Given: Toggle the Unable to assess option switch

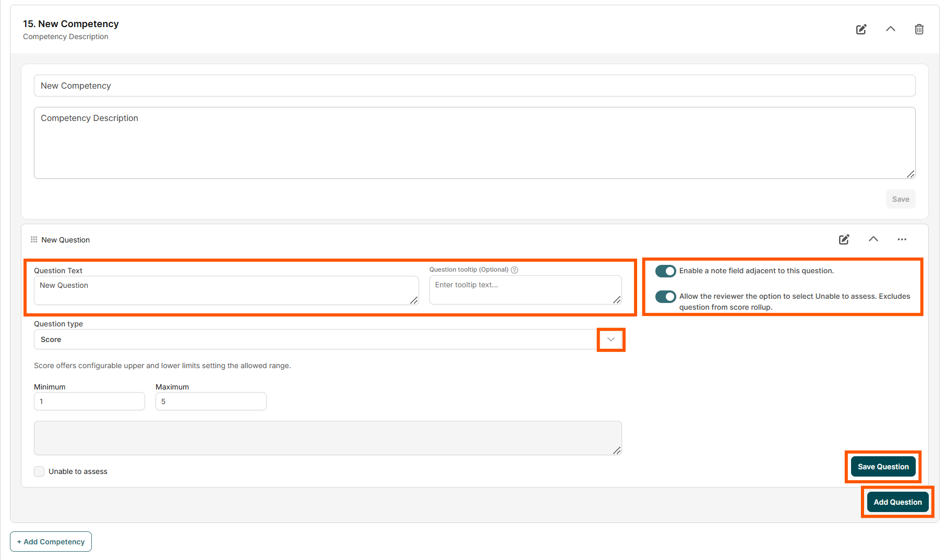Looking at the screenshot, I should pyautogui.click(x=665, y=297).
